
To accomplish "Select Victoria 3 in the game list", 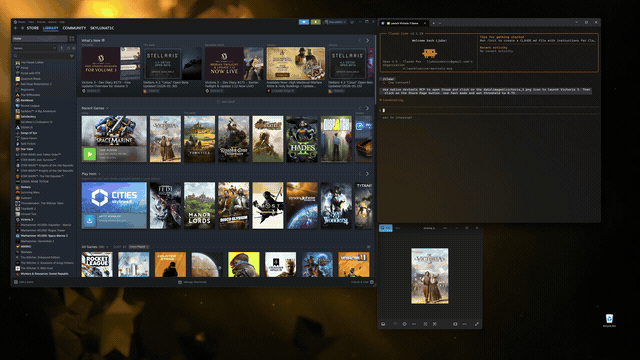I will [27, 219].
